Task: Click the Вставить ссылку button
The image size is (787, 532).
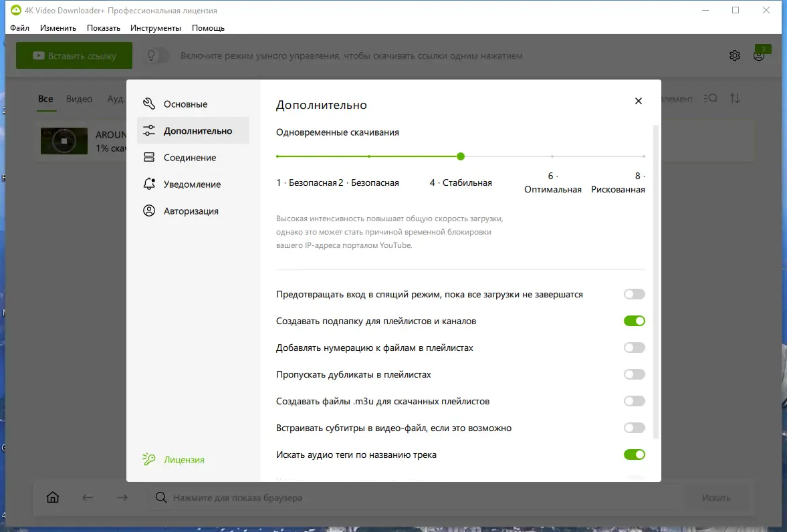Action: coord(74,55)
